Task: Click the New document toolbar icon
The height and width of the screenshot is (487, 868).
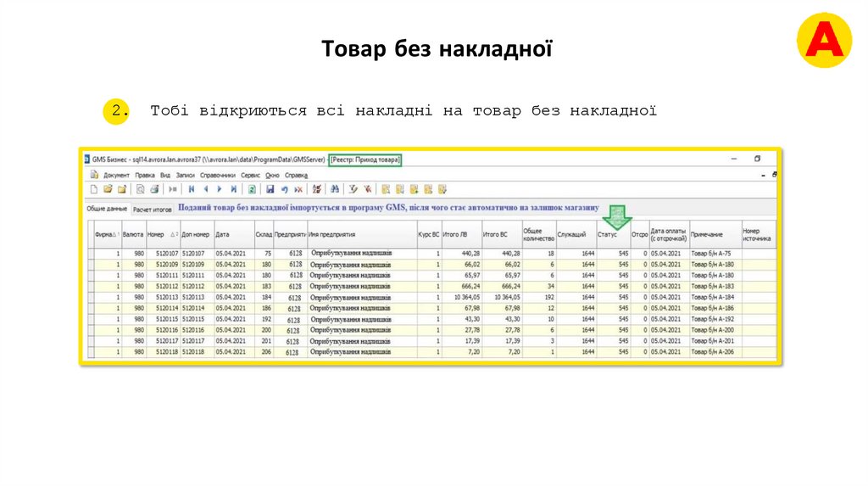Action: [94, 189]
